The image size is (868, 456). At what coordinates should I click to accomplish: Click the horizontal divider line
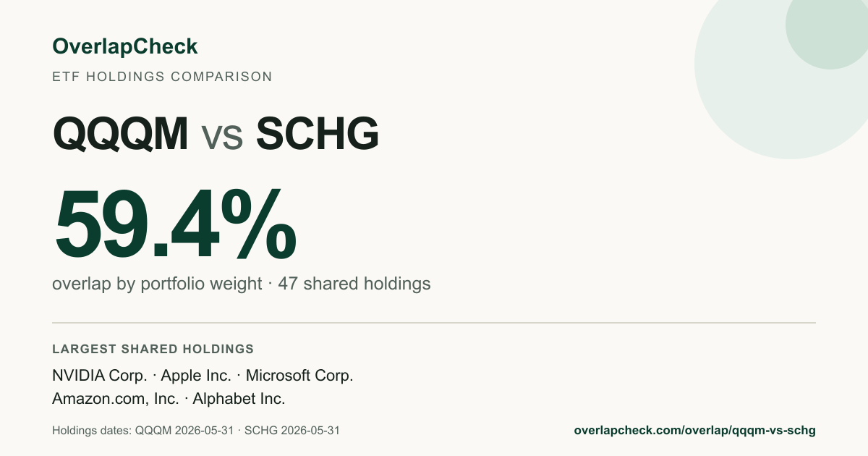[x=434, y=323]
